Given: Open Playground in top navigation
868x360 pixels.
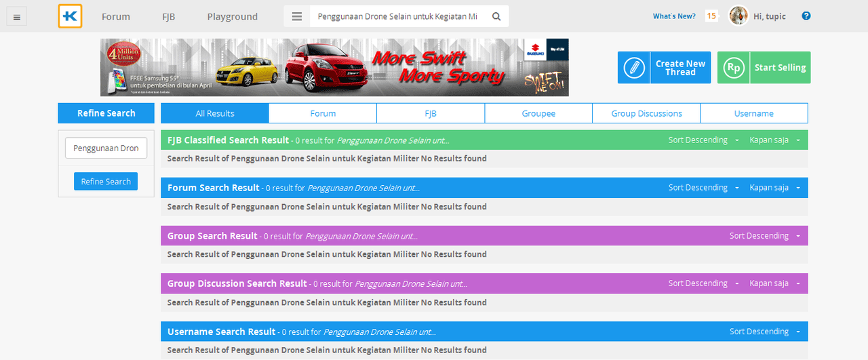Looking at the screenshot, I should (233, 17).
